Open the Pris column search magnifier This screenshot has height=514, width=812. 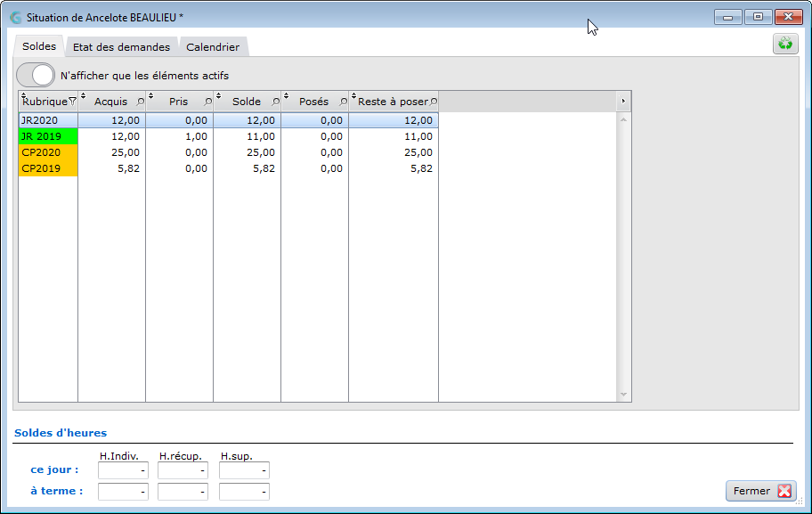click(x=207, y=102)
